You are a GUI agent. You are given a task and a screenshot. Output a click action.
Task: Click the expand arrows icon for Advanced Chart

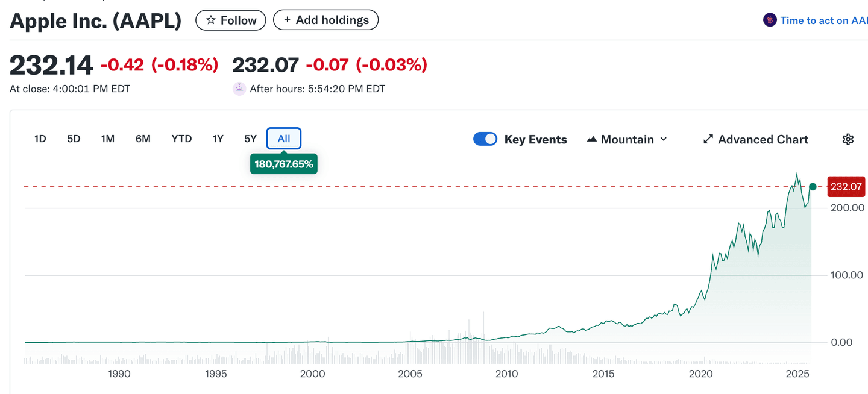point(708,139)
